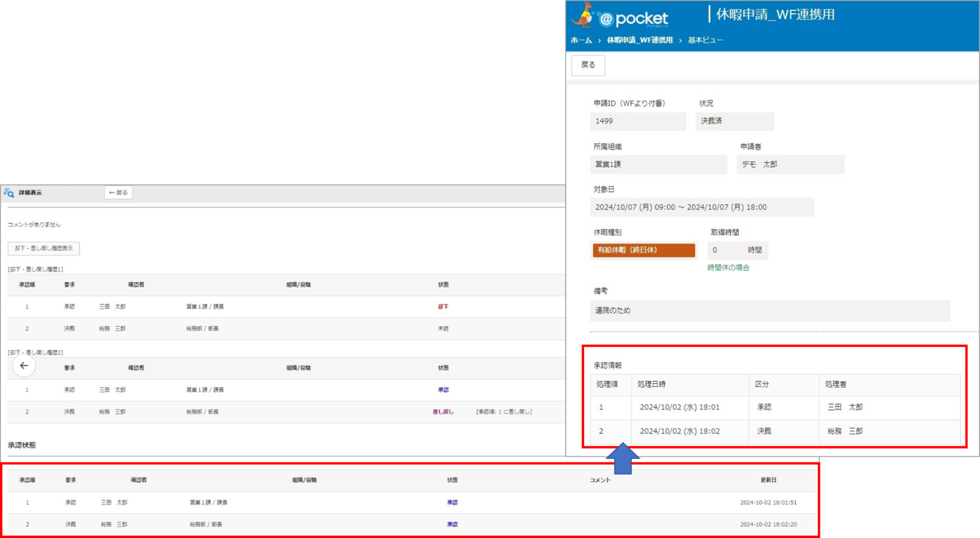980x538 pixels.
Task: Click the 未読 status in history 1
Action: [443, 329]
